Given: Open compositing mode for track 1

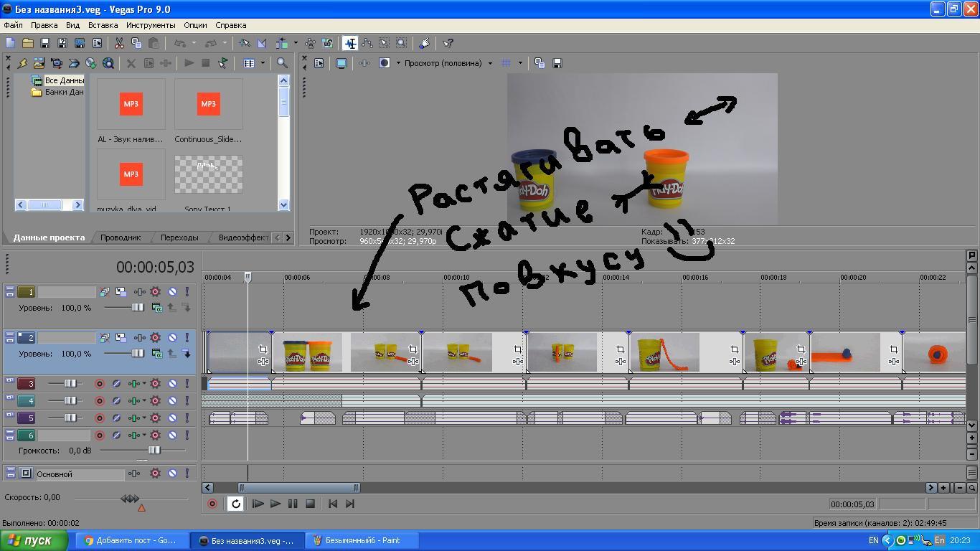Looking at the screenshot, I should tap(157, 308).
